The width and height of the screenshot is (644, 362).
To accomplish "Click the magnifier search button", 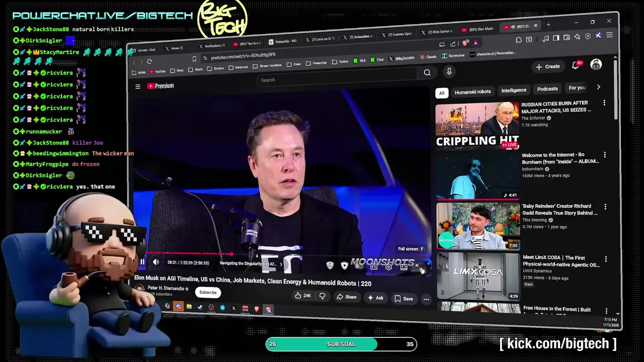I will pos(427,72).
